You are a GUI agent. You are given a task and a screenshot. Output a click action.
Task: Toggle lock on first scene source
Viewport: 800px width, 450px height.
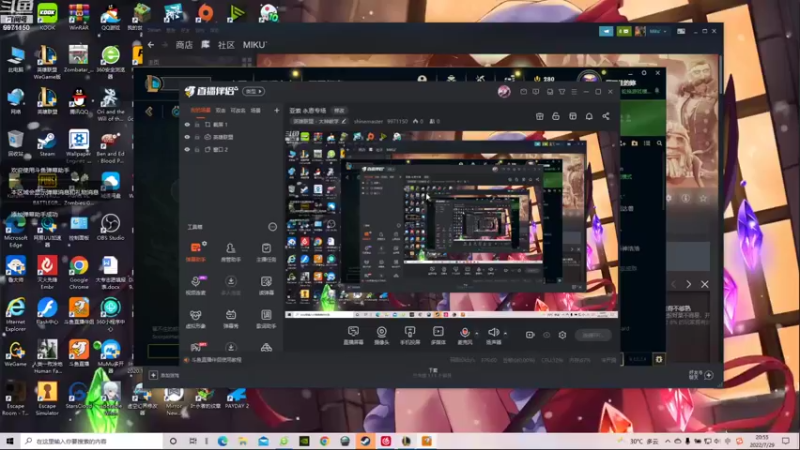(x=197, y=124)
